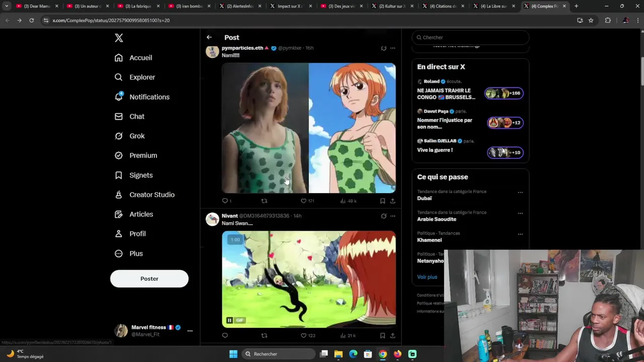Open Premium in the sidebar
Screen dimensions: 644x362
136,156
